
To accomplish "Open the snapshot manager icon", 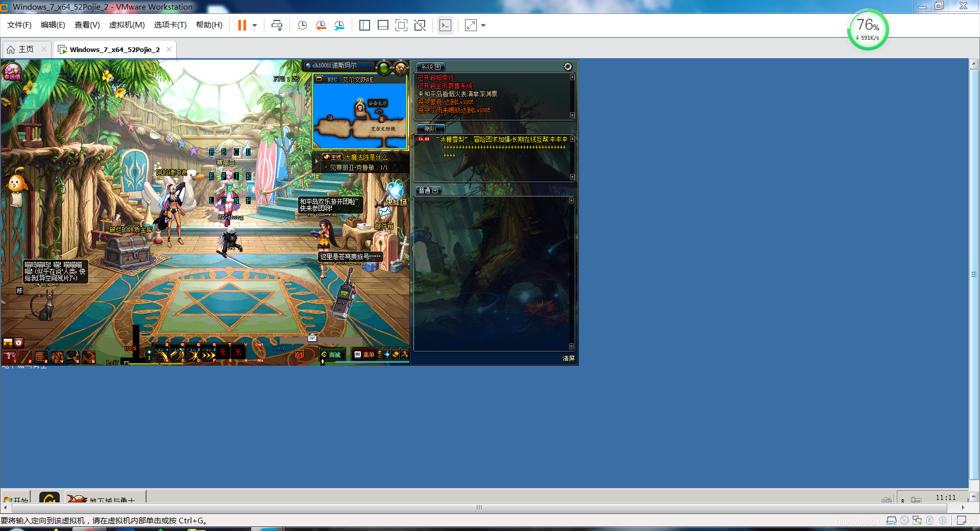I will point(339,26).
